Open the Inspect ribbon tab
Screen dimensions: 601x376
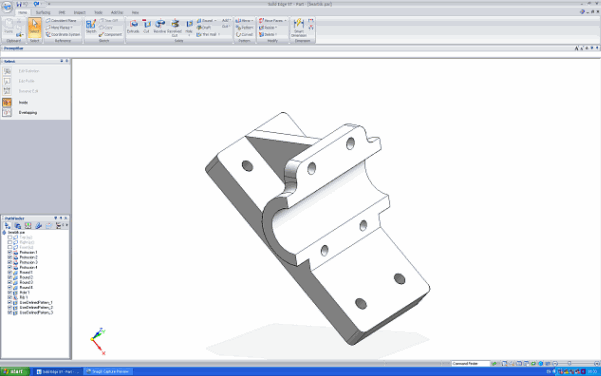[79, 13]
